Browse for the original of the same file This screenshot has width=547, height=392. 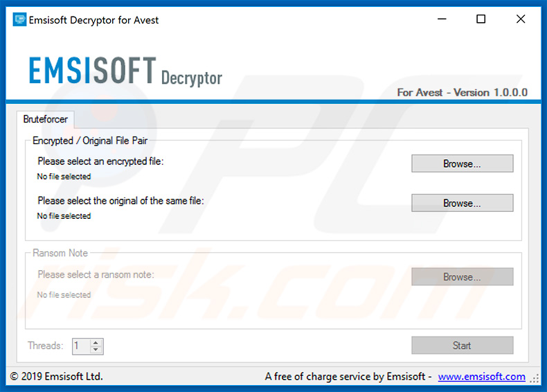coord(463,203)
